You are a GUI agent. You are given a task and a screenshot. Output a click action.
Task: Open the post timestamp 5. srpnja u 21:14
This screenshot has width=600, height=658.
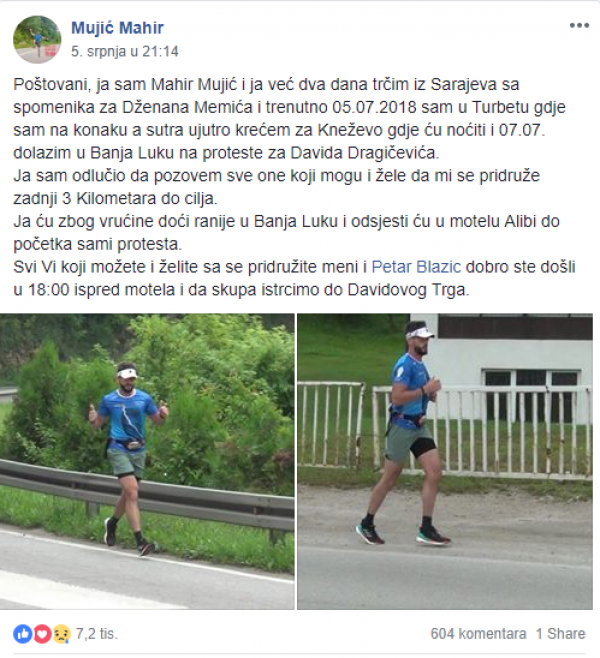tap(125, 51)
